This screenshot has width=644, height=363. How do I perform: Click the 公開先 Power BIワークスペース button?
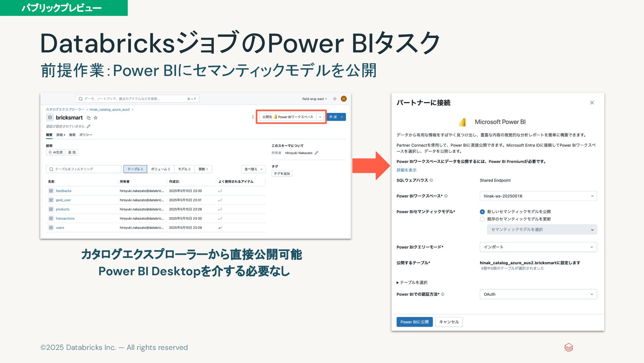point(288,117)
